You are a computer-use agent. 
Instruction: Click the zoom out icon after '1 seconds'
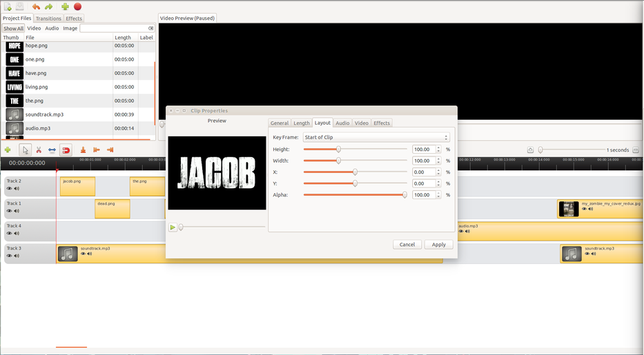[x=636, y=150]
